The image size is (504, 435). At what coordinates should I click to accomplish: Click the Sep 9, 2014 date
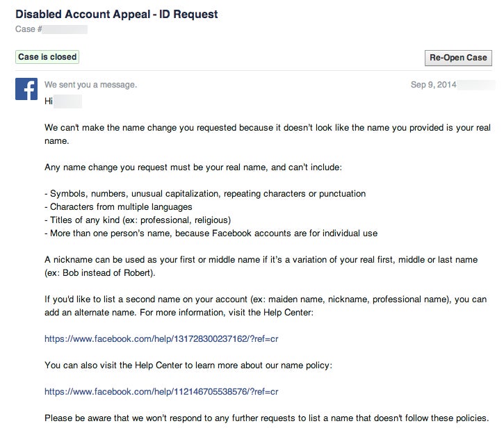434,85
